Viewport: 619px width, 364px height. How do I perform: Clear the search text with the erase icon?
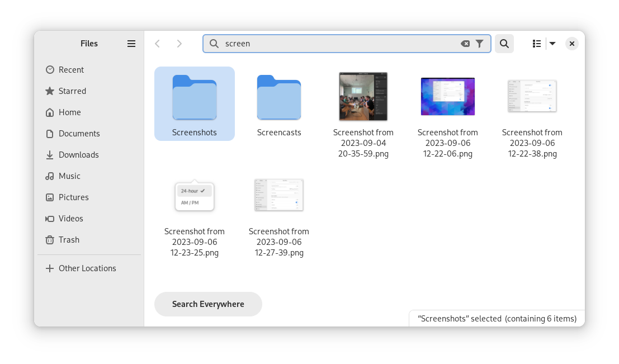(x=465, y=44)
